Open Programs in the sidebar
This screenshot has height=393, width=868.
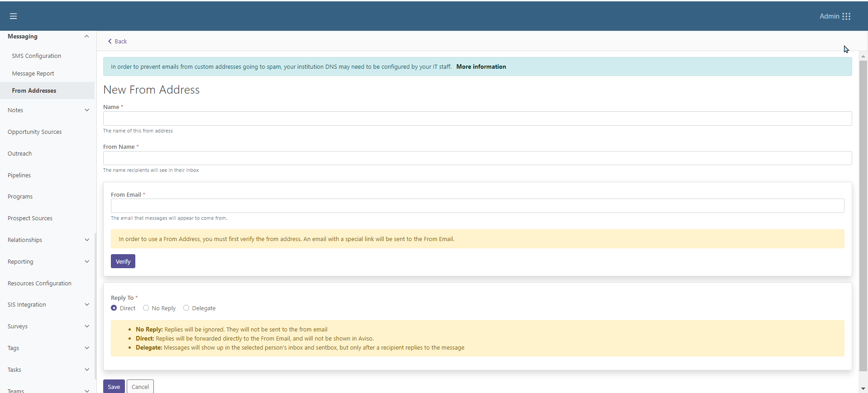point(20,196)
